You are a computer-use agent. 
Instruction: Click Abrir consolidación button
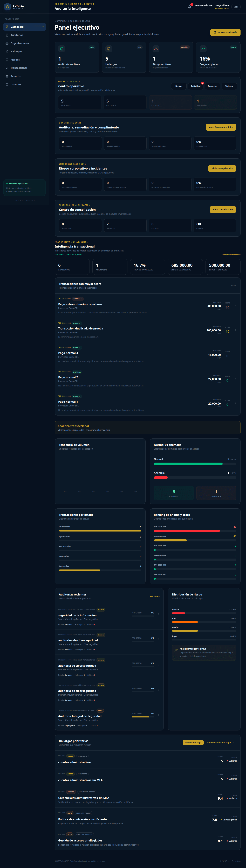point(223,209)
